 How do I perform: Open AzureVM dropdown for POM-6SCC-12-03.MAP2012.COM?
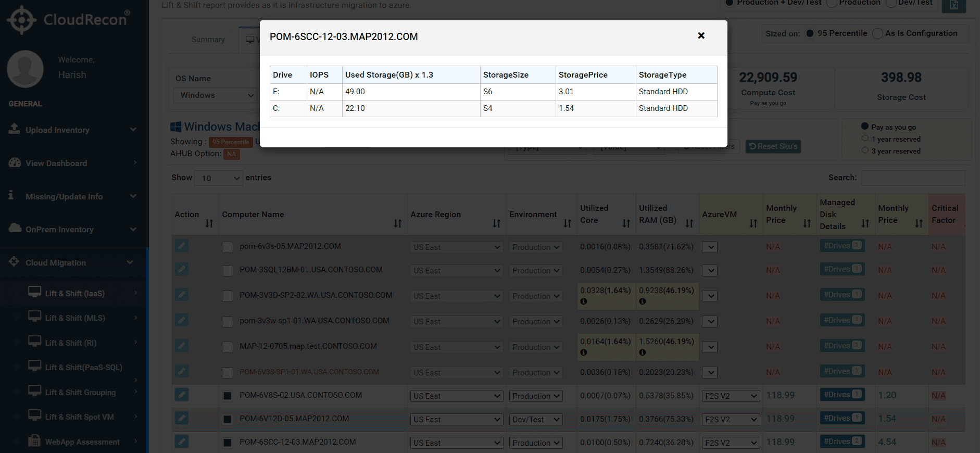pyautogui.click(x=731, y=443)
